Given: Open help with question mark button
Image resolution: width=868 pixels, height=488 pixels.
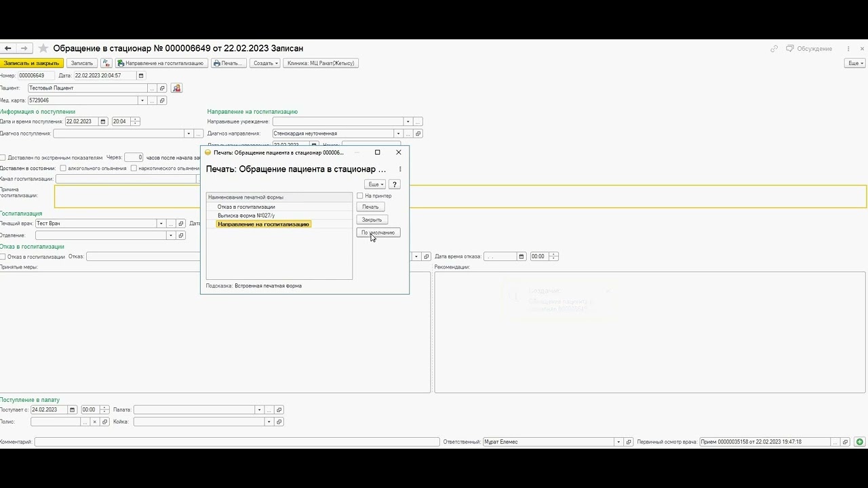Looking at the screenshot, I should pyautogui.click(x=395, y=184).
